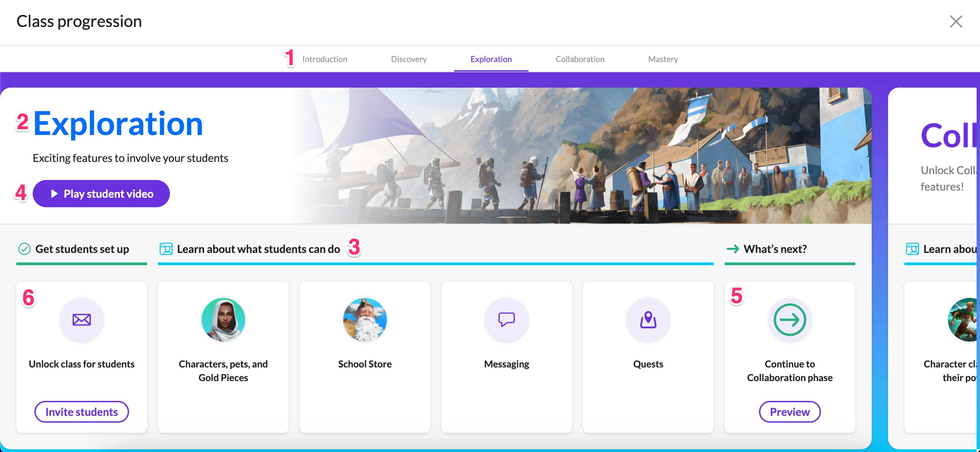Switch to the Discovery tab
The width and height of the screenshot is (980, 452).
[409, 59]
